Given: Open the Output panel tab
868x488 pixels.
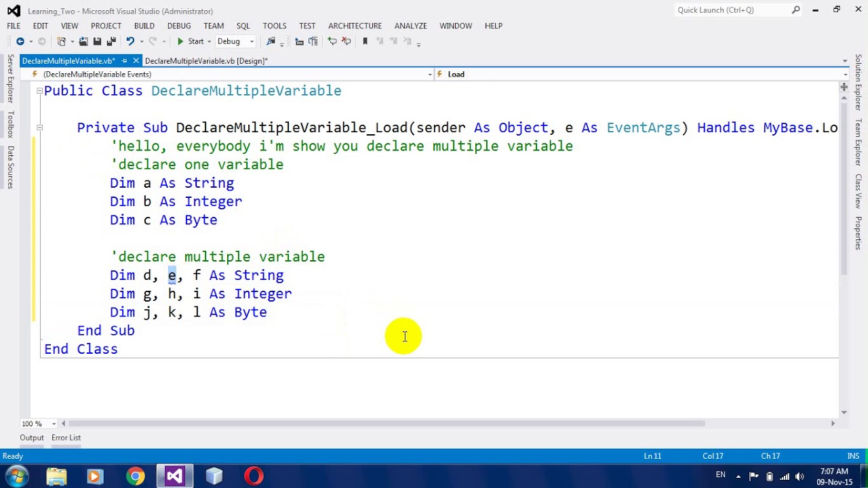Looking at the screenshot, I should point(32,438).
